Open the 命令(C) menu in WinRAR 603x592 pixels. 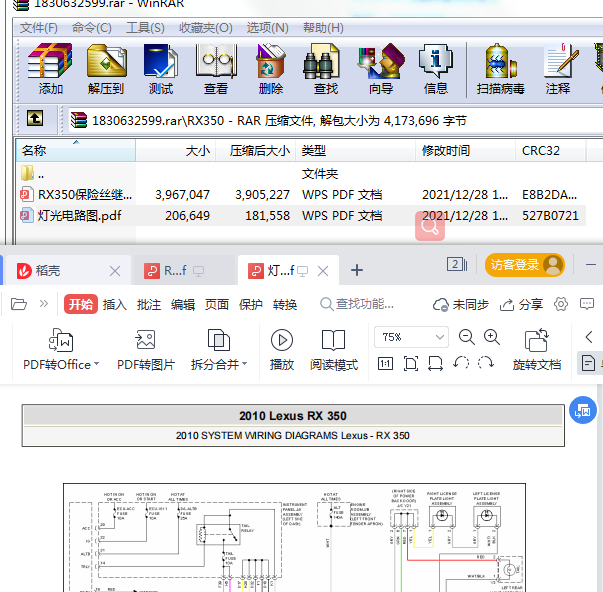tap(92, 28)
